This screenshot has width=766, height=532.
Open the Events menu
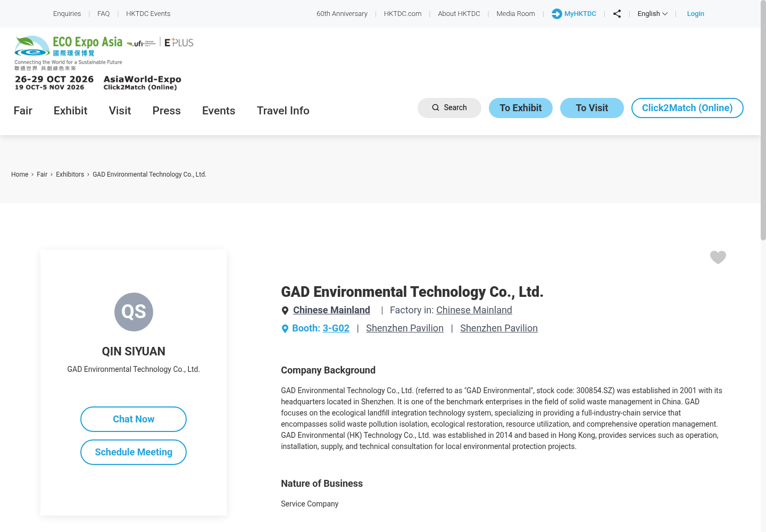click(219, 111)
